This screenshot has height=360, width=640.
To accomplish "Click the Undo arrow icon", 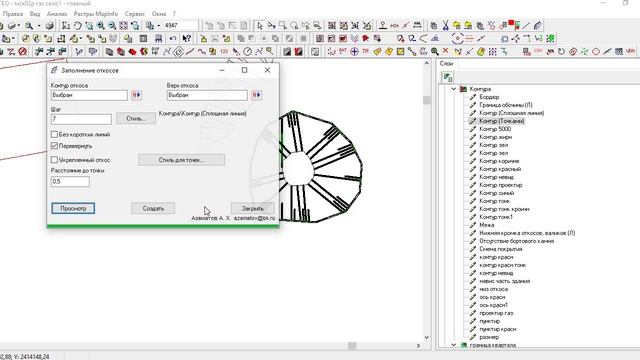I will click(x=173, y=38).
